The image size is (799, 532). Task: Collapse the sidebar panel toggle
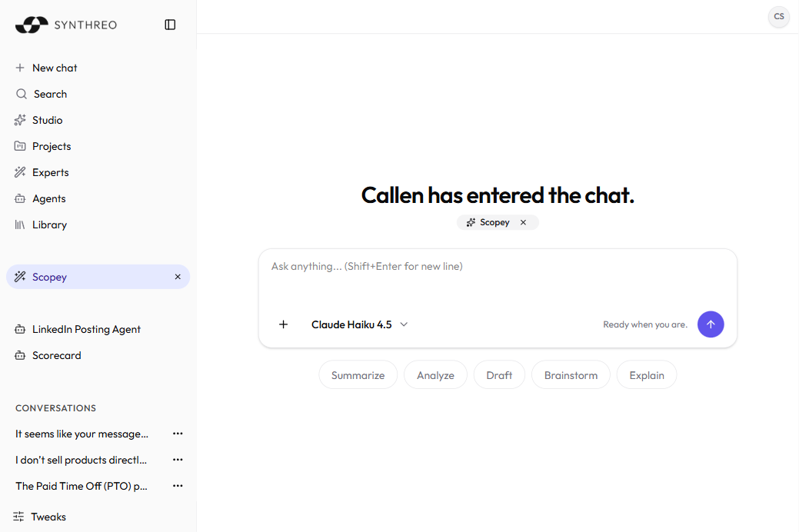click(170, 25)
